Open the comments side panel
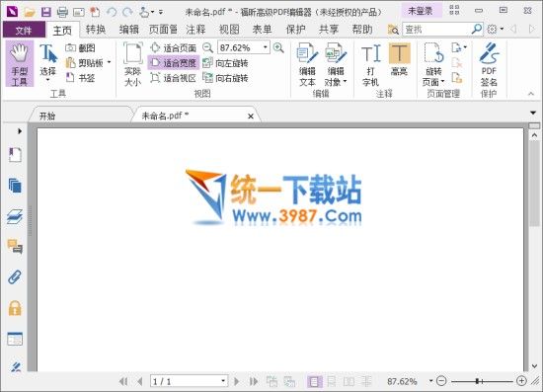This screenshot has width=543, height=392. pos(15,247)
